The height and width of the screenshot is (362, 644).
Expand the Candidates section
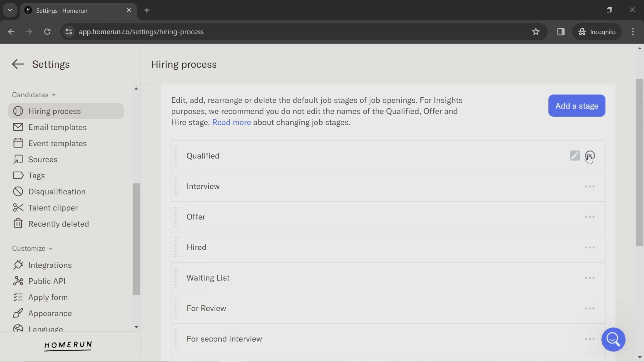point(34,95)
